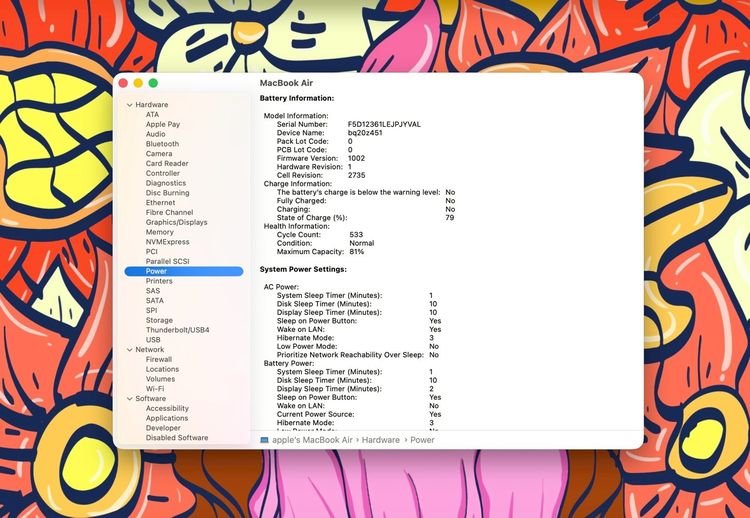750x518 pixels.
Task: Show Memory information from the sidebar
Action: click(x=159, y=232)
